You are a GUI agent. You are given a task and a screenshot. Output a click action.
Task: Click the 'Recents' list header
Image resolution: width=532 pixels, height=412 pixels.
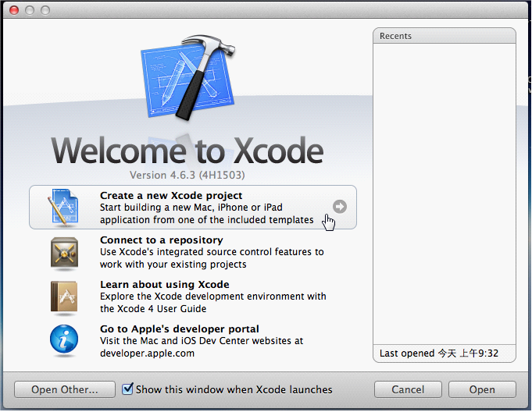click(x=445, y=36)
